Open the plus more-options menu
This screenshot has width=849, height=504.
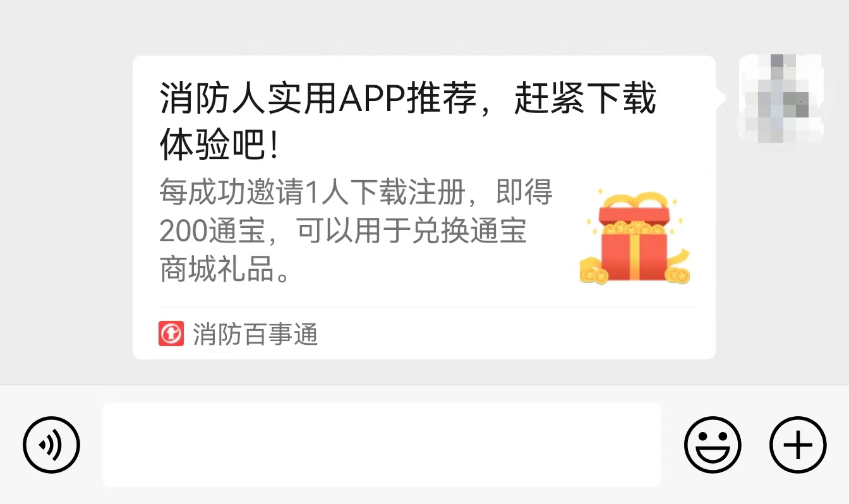[798, 445]
